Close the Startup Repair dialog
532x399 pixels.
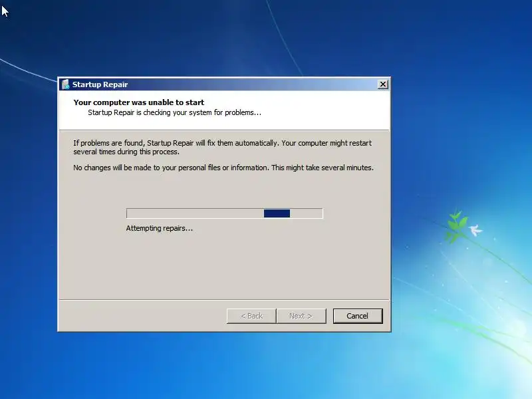click(383, 84)
